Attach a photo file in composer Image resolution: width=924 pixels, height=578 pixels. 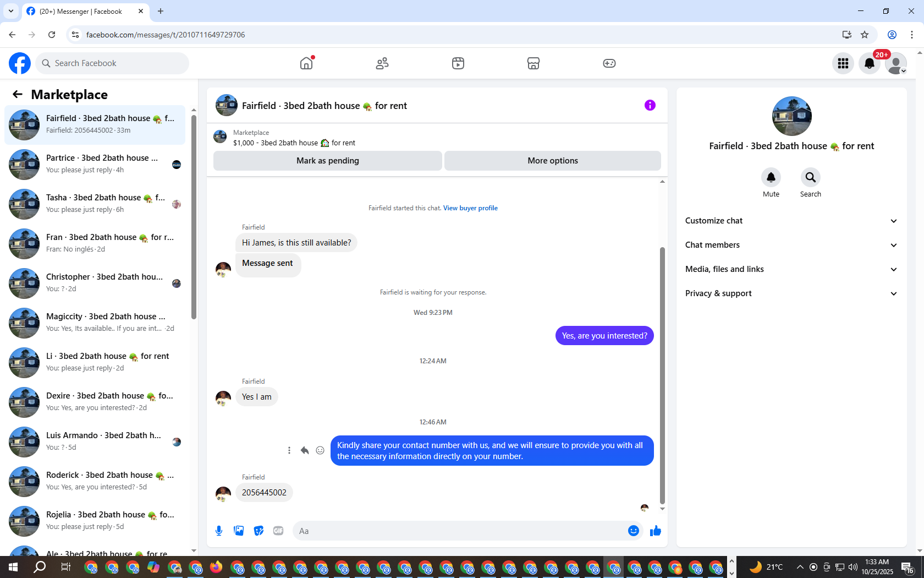pos(239,531)
